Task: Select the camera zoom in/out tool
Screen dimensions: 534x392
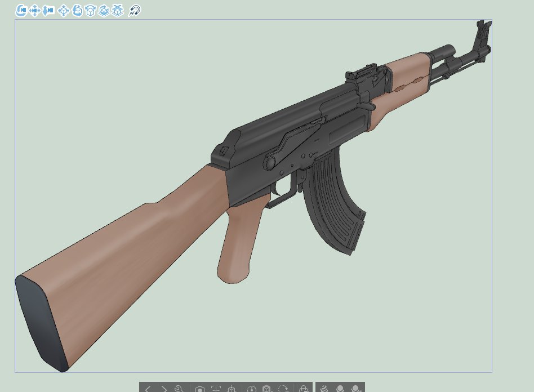Action: [x=48, y=11]
